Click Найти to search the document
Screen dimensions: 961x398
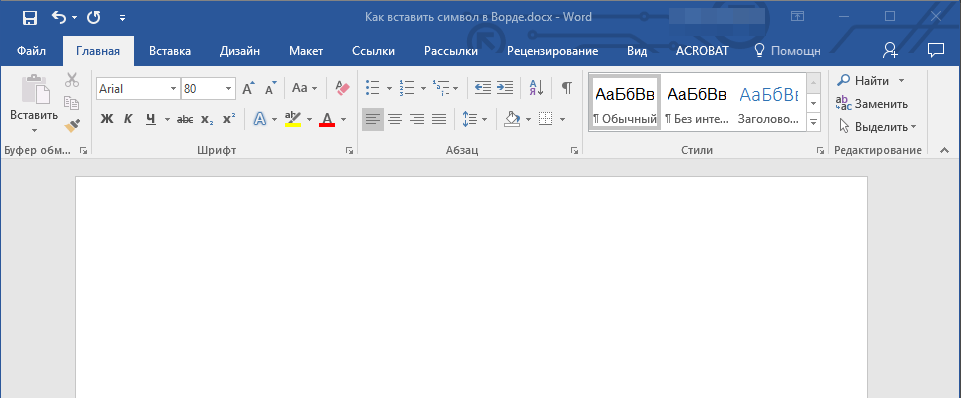click(864, 80)
